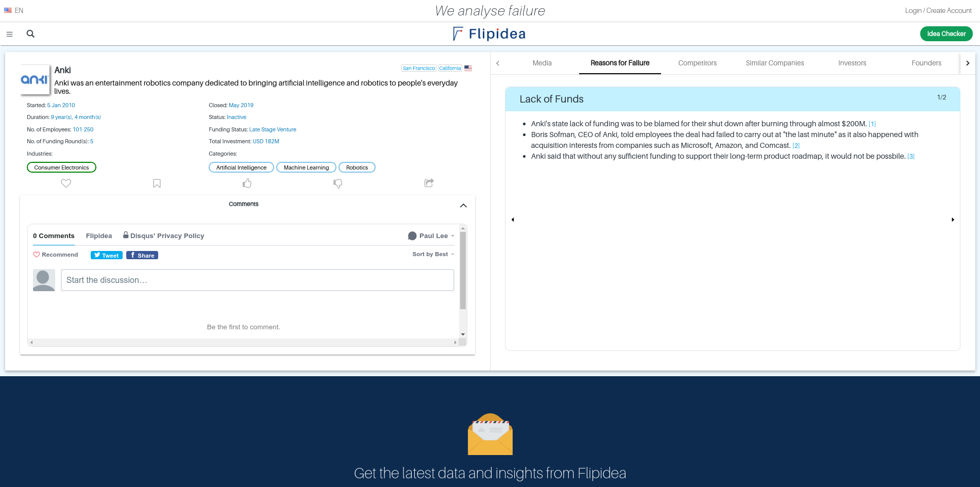The height and width of the screenshot is (487, 980).
Task: Click the thumbs down icon
Action: [x=338, y=183]
